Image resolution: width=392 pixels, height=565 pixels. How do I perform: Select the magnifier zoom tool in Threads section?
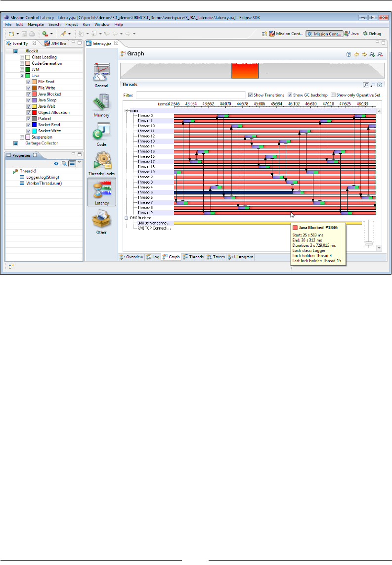(366, 85)
